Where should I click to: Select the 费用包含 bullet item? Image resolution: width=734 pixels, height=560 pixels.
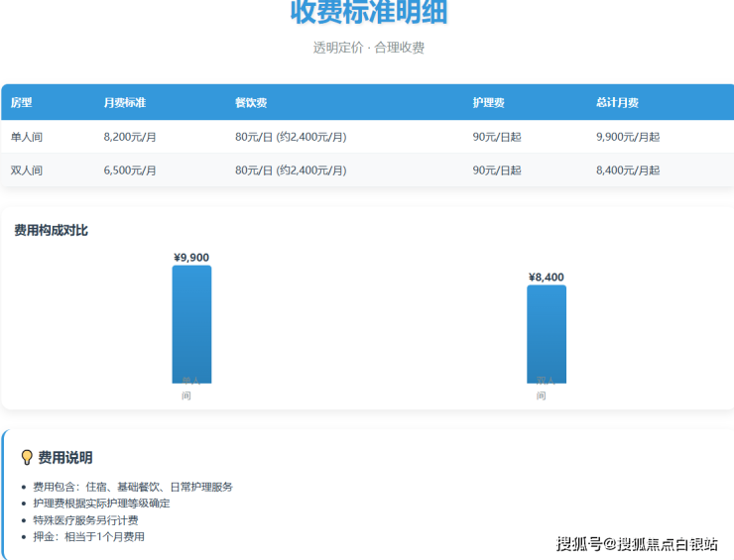click(x=133, y=487)
